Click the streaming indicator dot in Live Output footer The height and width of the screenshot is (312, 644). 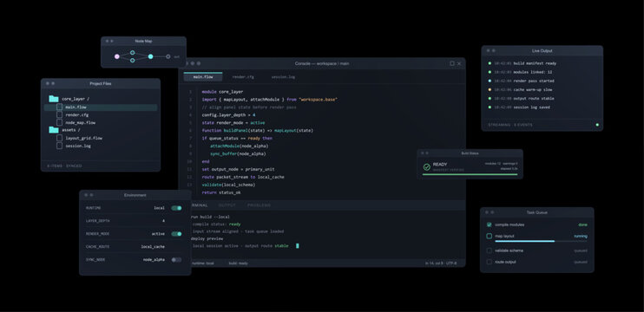pos(597,125)
